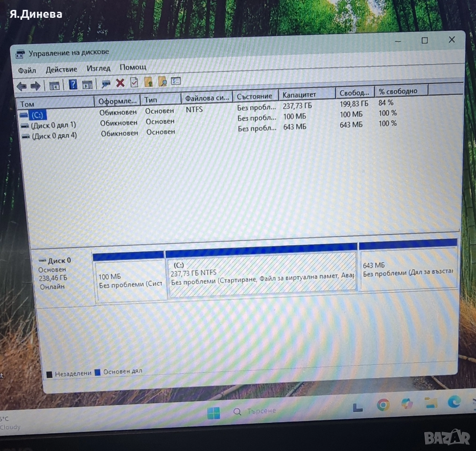Click the checkmark document properties icon
Screen dimensions: 476x451
coord(134,83)
